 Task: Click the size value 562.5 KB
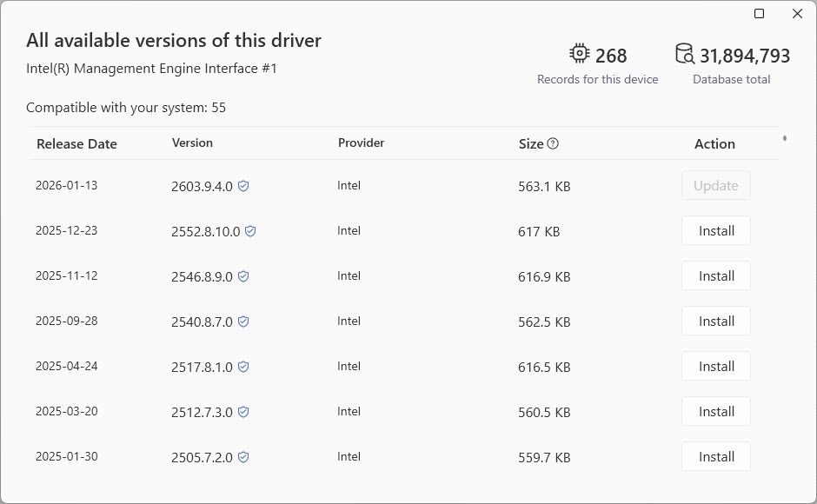(544, 322)
